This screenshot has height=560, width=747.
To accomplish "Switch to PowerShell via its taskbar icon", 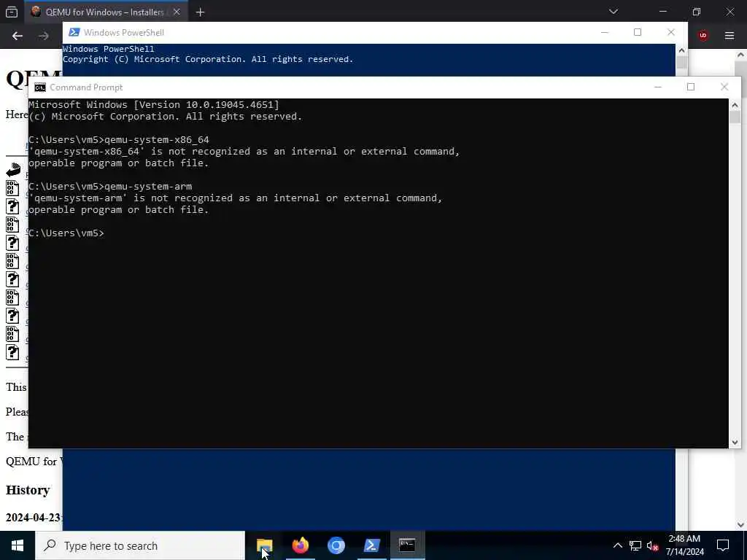I will pos(371,545).
